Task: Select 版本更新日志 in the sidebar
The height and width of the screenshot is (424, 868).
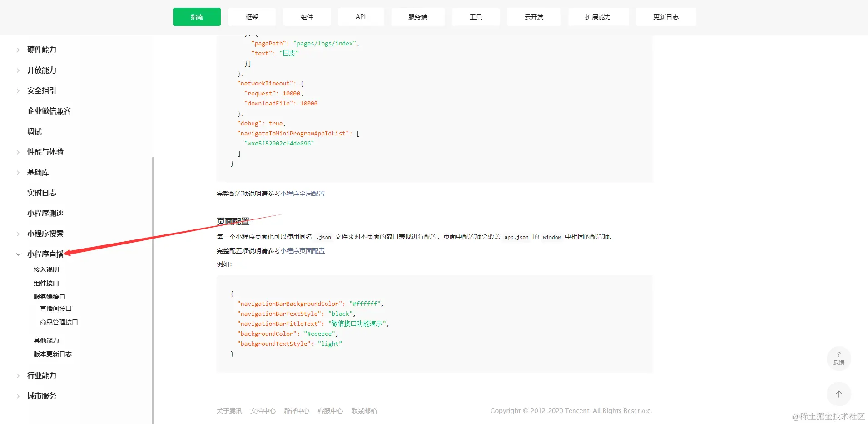Action: (52, 354)
